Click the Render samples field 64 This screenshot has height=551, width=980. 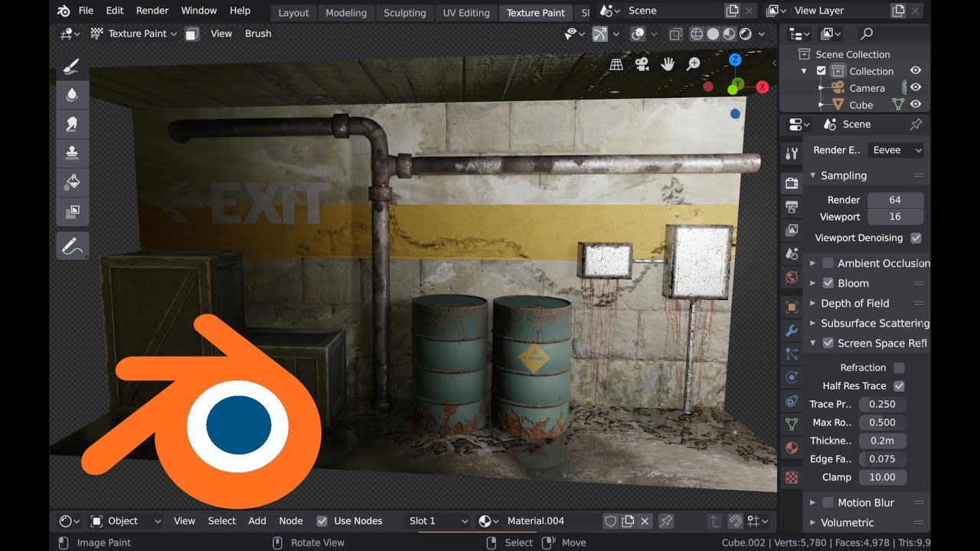[895, 200]
